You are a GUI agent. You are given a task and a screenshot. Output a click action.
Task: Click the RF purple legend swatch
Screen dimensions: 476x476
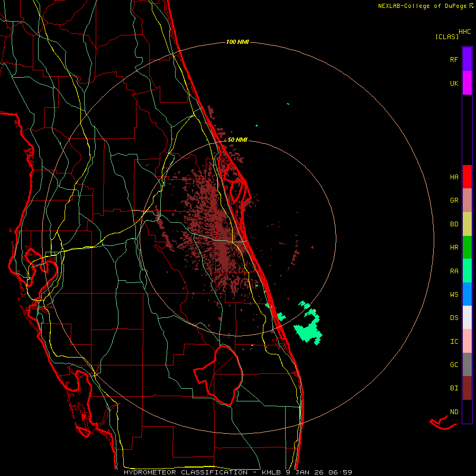pos(467,59)
